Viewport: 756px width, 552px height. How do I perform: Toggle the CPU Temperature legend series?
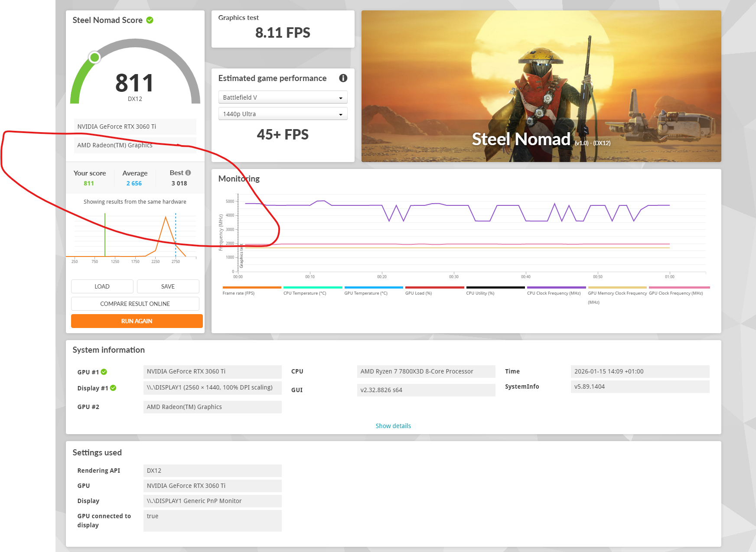pos(313,290)
